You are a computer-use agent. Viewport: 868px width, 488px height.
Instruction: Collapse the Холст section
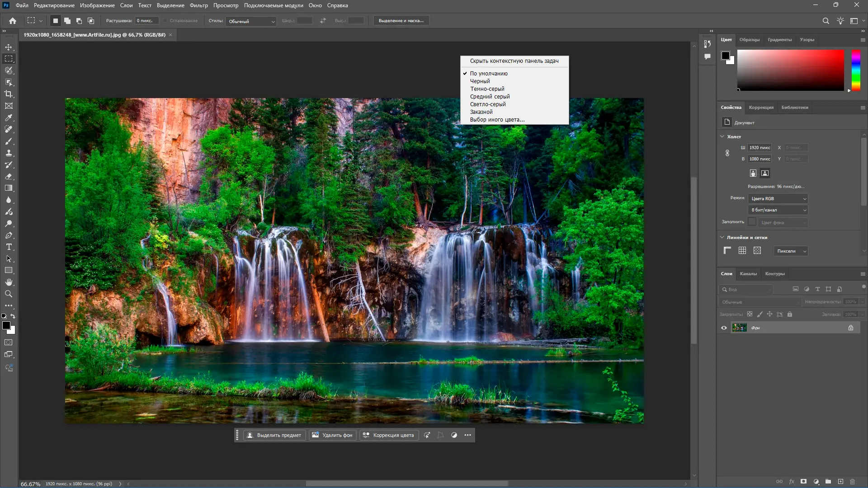pos(722,136)
